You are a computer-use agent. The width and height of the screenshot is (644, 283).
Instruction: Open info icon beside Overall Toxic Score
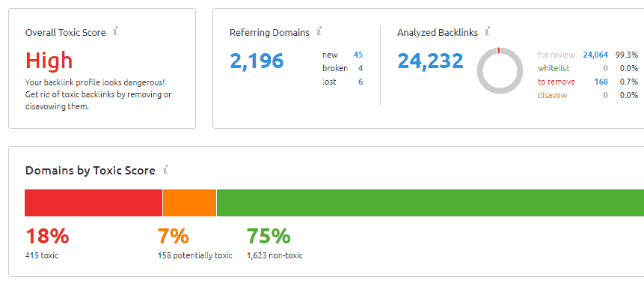pos(115,31)
